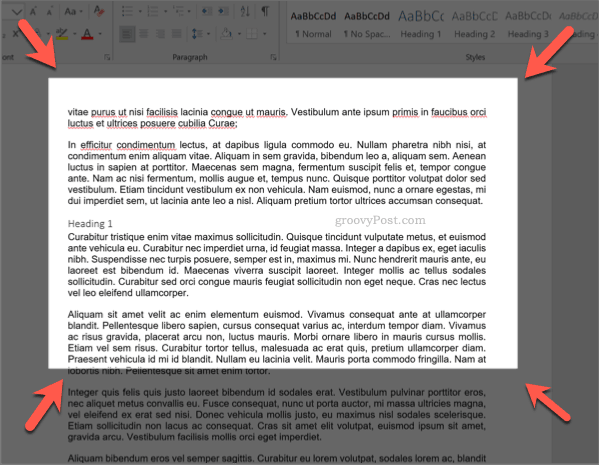Click the line starting 'vitae purus ut nisi'
The height and width of the screenshot is (465, 599).
[x=277, y=112]
